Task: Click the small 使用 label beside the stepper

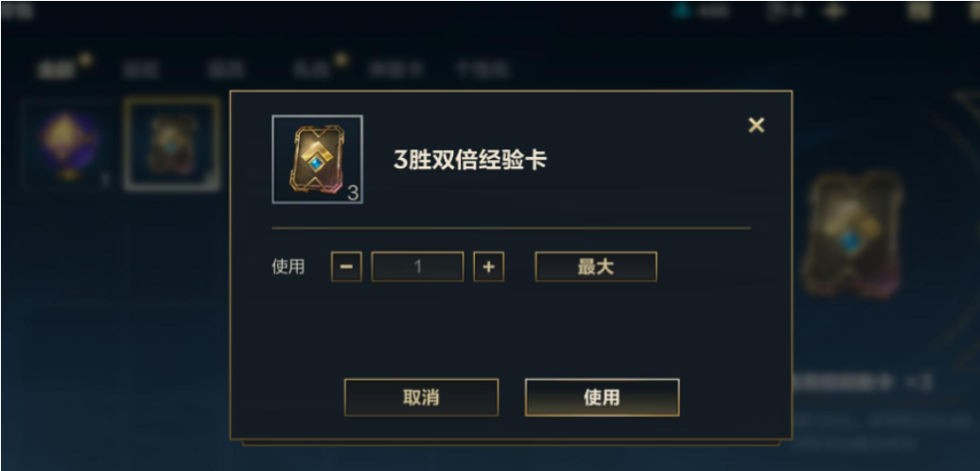Action: (289, 267)
